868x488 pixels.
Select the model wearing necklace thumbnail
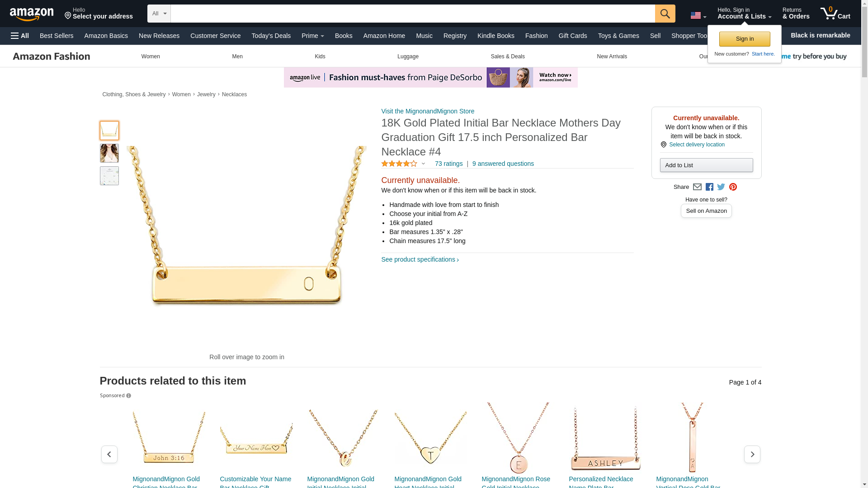109,153
